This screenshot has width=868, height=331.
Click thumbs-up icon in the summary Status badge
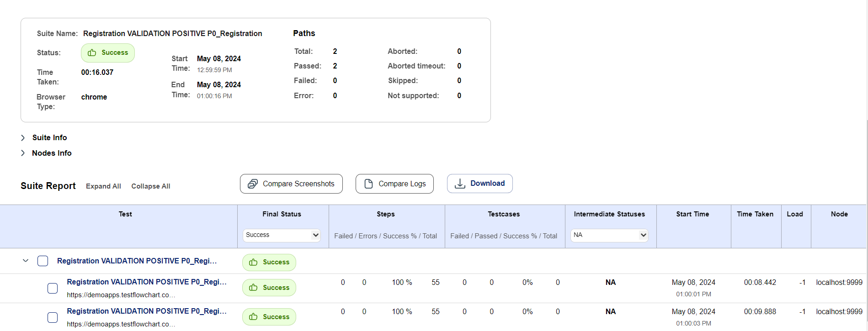click(92, 53)
